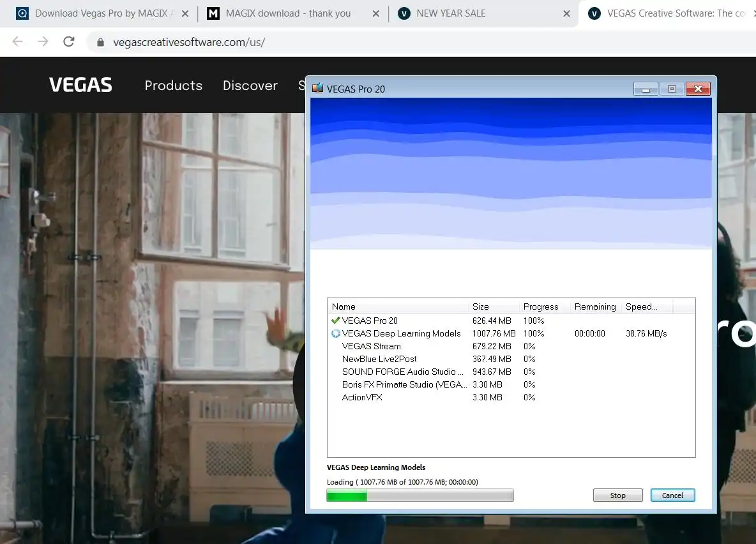
Task: Click the browser forward arrow
Action: (x=43, y=42)
